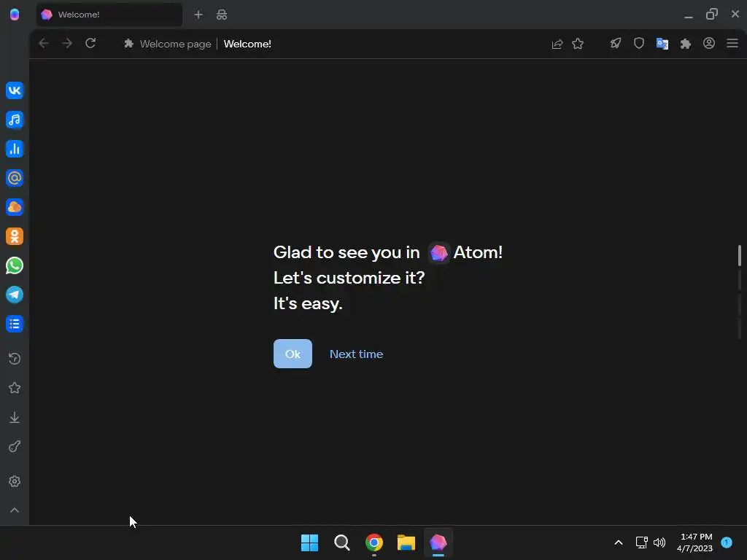747x560 pixels.
Task: Launch WhatsApp from the sidebar
Action: pyautogui.click(x=15, y=265)
